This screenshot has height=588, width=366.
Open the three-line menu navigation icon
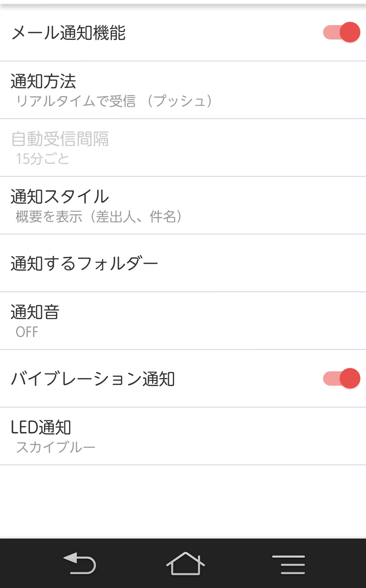coord(288,564)
